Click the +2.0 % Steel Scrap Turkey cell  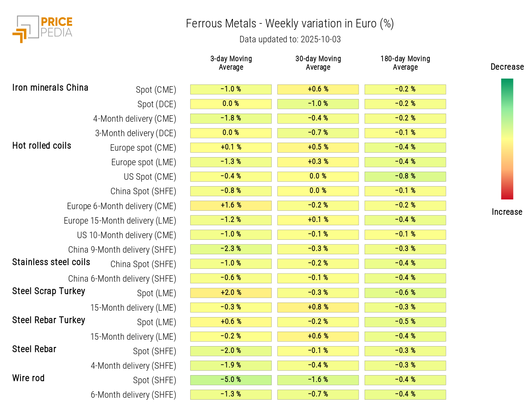tap(231, 293)
